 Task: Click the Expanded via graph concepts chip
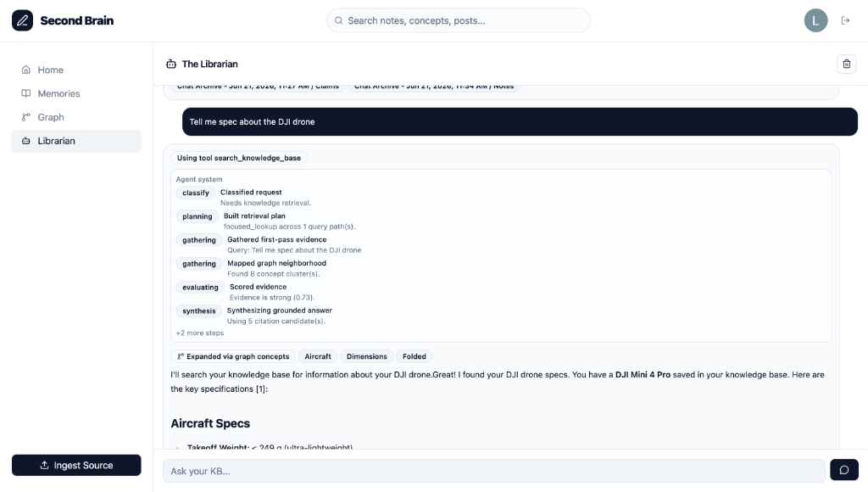(x=233, y=356)
